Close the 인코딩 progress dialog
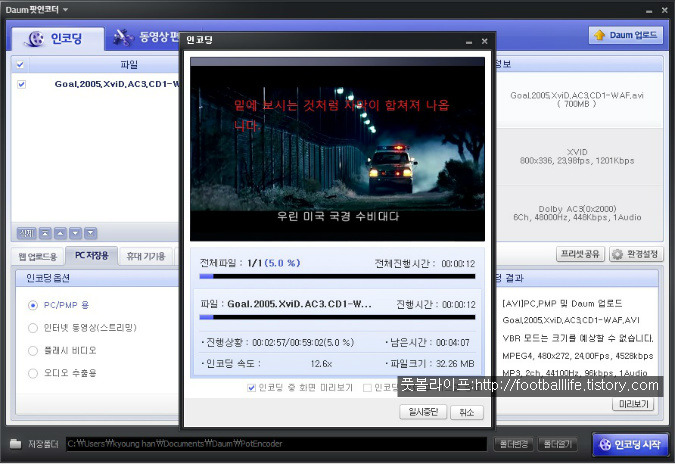This screenshot has width=675, height=464. point(484,41)
